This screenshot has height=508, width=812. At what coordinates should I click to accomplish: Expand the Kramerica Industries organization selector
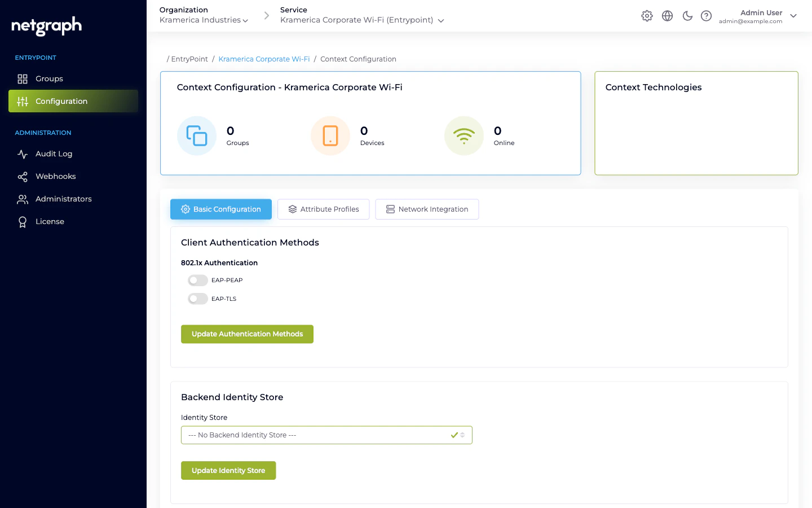204,20
